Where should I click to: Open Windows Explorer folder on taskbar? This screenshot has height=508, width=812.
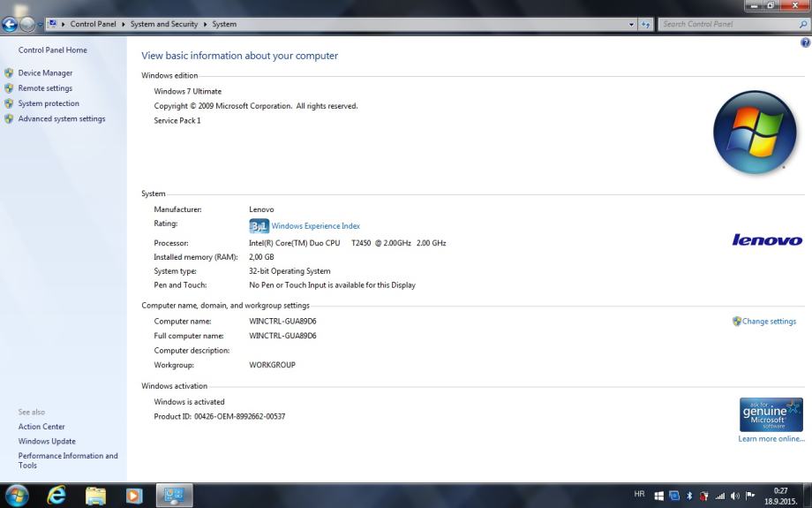[95, 497]
